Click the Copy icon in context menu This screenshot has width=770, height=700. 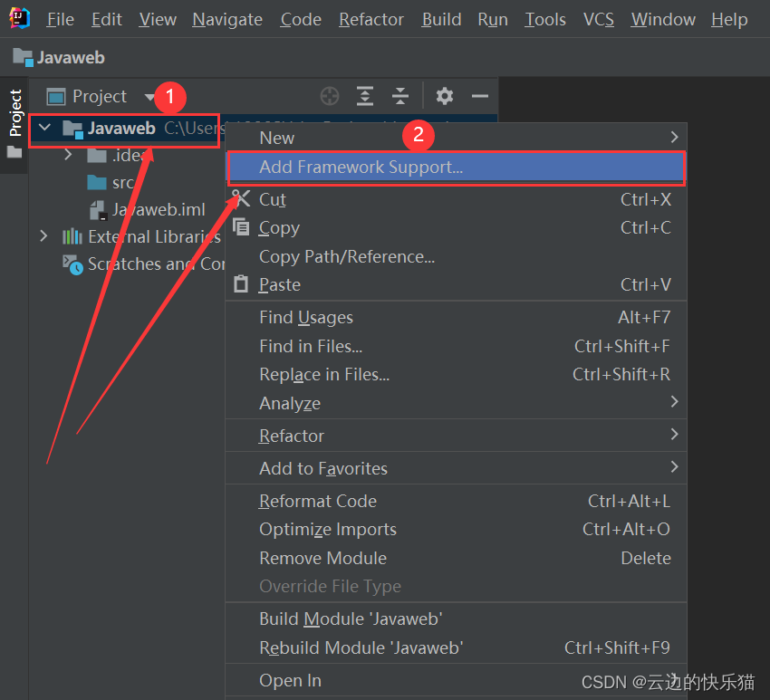[241, 227]
